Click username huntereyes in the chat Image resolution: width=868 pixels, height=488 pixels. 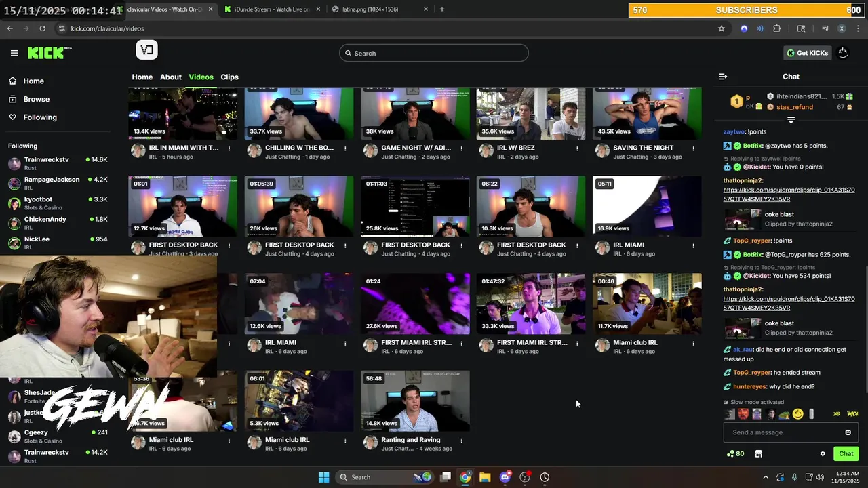click(x=749, y=386)
